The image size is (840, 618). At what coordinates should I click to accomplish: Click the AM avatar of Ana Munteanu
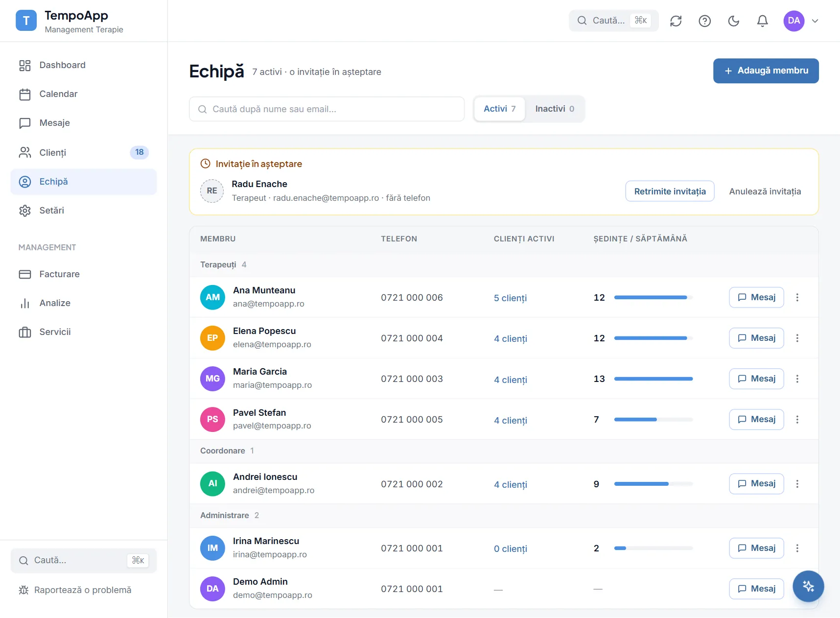point(212,297)
